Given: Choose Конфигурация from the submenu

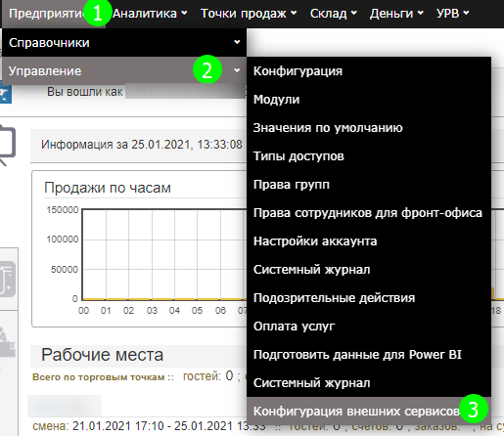Looking at the screenshot, I should [x=369, y=71].
